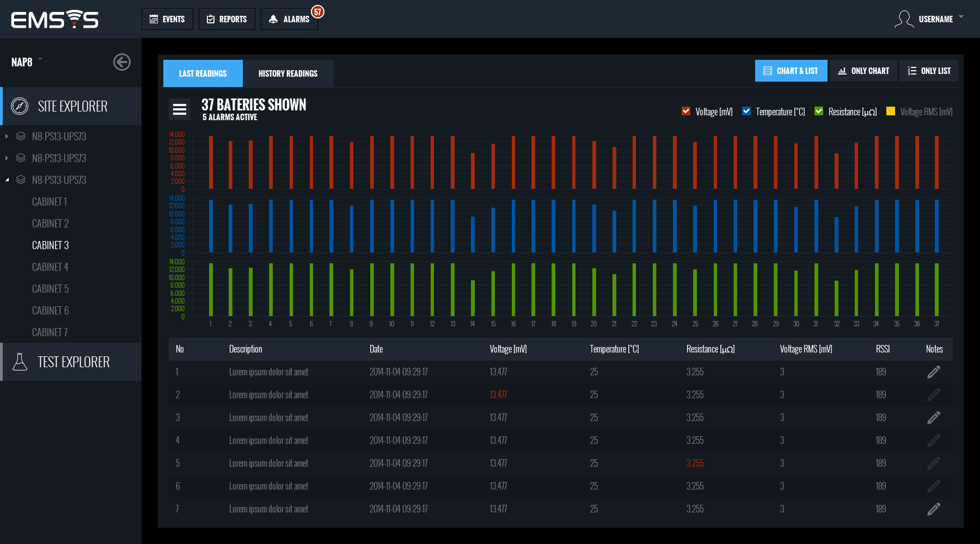Edit notes with pencil icon in row 5
Viewport: 980px width, 544px height.
coord(934,463)
